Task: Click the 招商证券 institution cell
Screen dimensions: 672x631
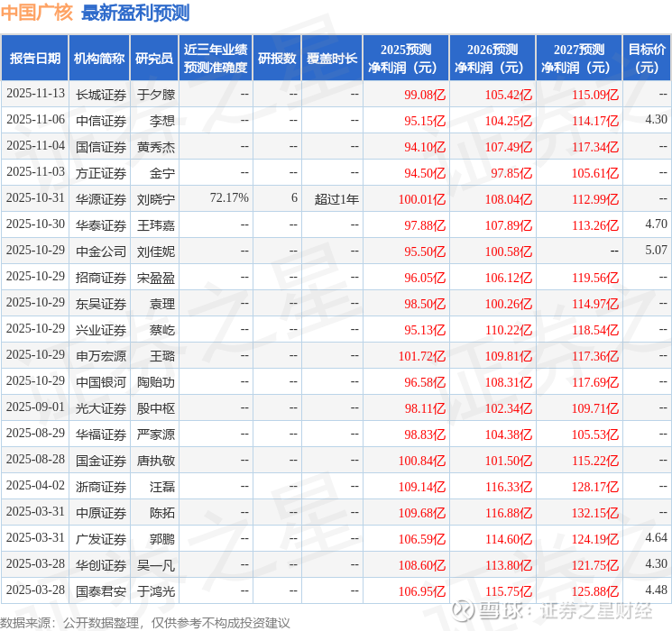Action: [x=101, y=278]
